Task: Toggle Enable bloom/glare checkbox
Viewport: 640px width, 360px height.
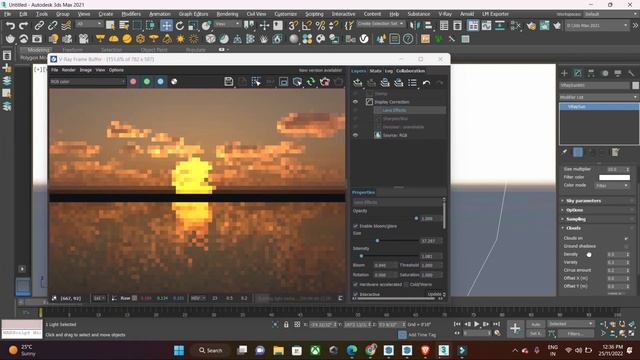Action: tap(355, 226)
